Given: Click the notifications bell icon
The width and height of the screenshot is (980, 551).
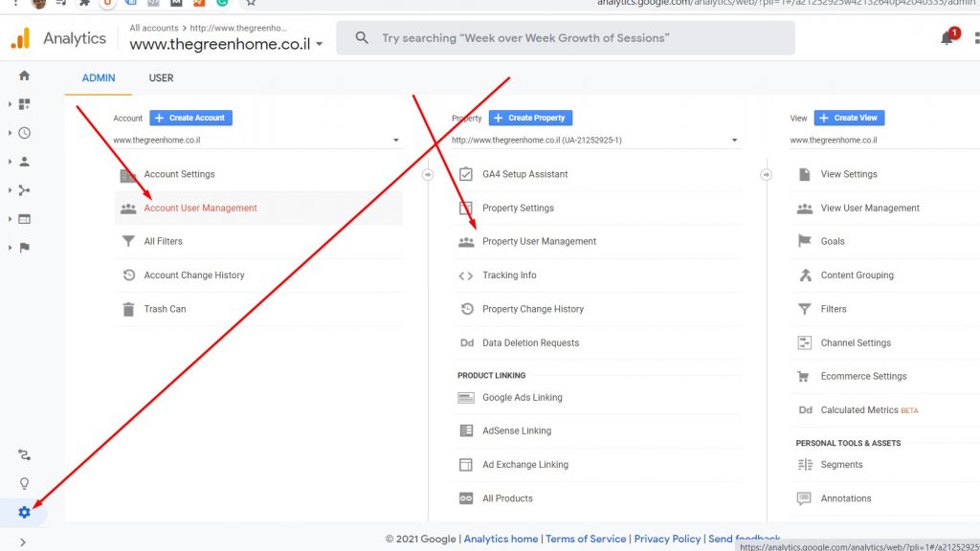Looking at the screenshot, I should 947,38.
